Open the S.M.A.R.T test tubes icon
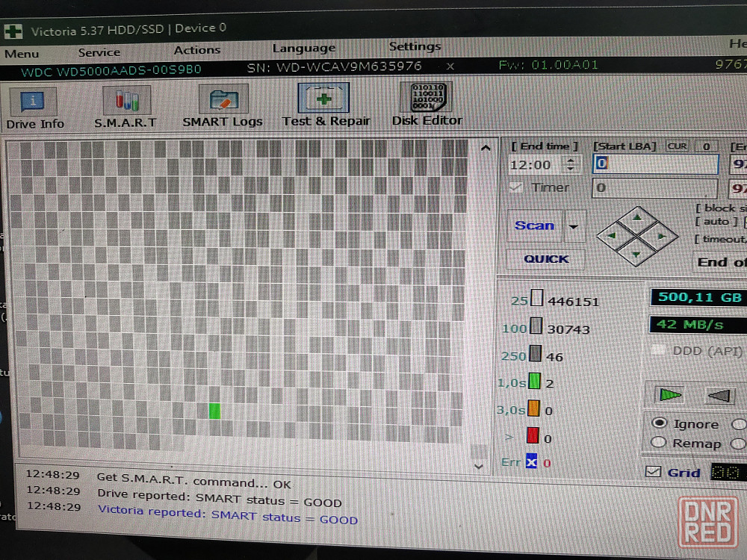This screenshot has width=747, height=560. tap(127, 100)
